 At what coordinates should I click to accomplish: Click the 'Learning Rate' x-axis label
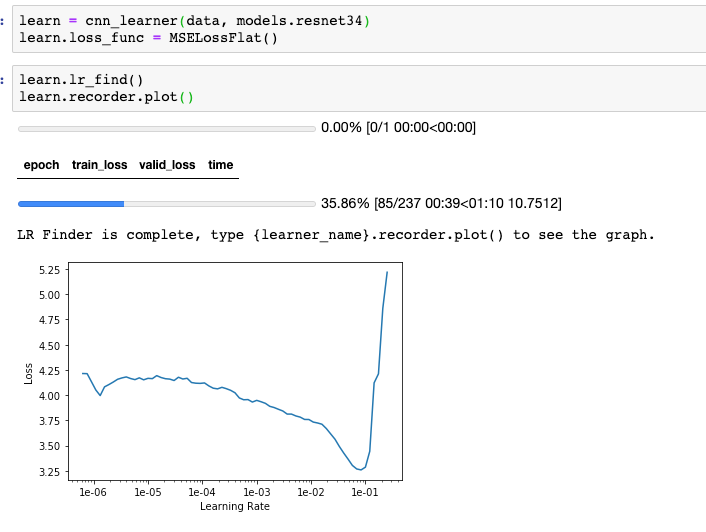click(235, 506)
